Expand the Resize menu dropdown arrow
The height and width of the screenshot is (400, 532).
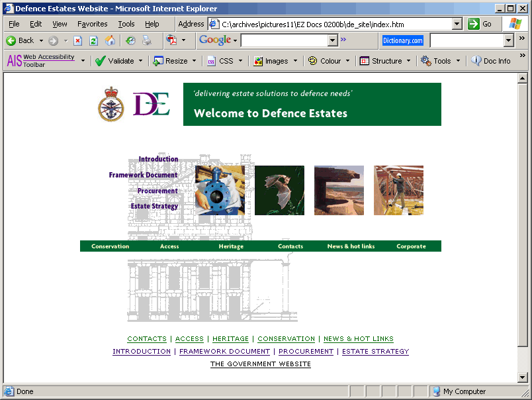[194, 61]
